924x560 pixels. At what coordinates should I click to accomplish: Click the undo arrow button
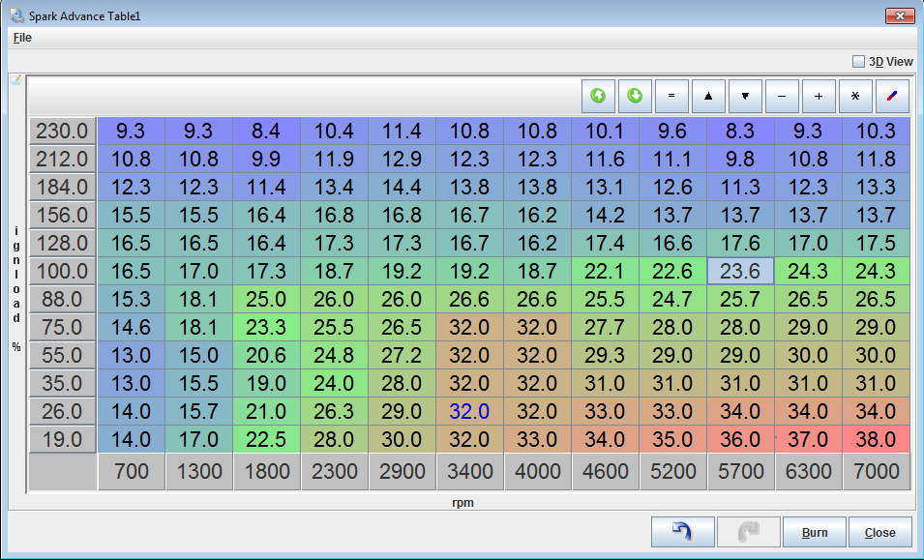point(683,532)
